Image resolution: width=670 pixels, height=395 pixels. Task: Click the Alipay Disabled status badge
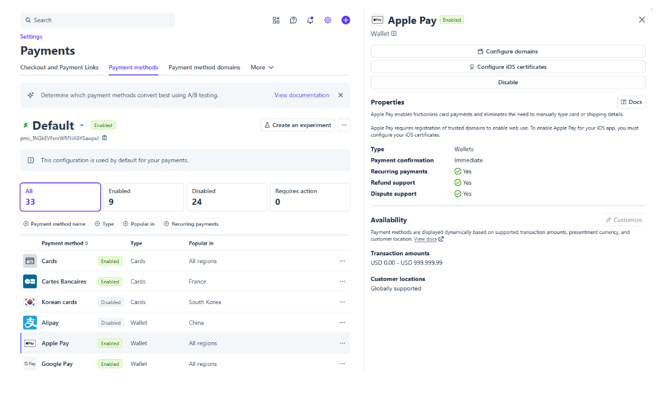click(111, 323)
